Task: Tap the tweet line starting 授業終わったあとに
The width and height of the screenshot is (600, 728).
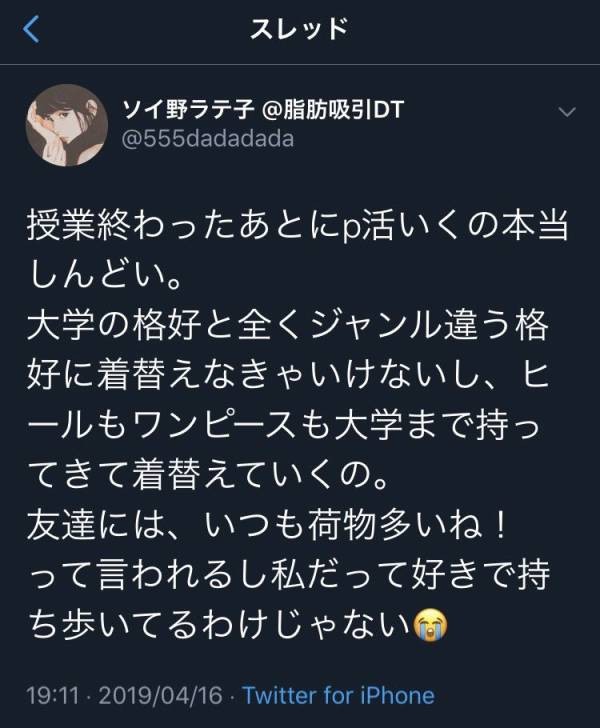Action: (298, 226)
